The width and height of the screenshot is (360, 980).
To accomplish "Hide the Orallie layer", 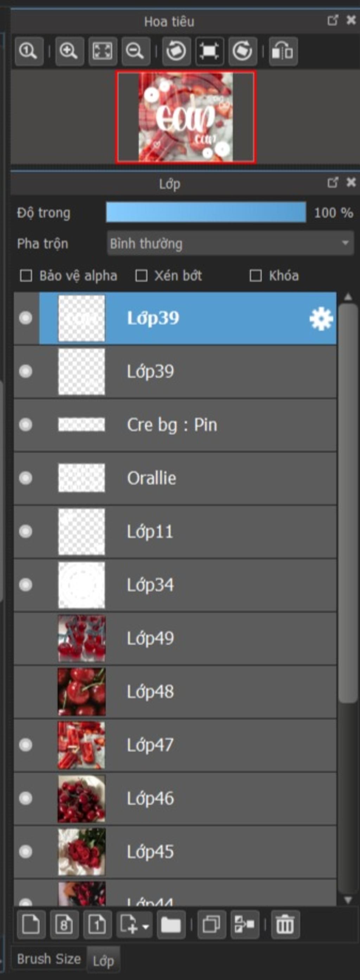I will [26, 478].
